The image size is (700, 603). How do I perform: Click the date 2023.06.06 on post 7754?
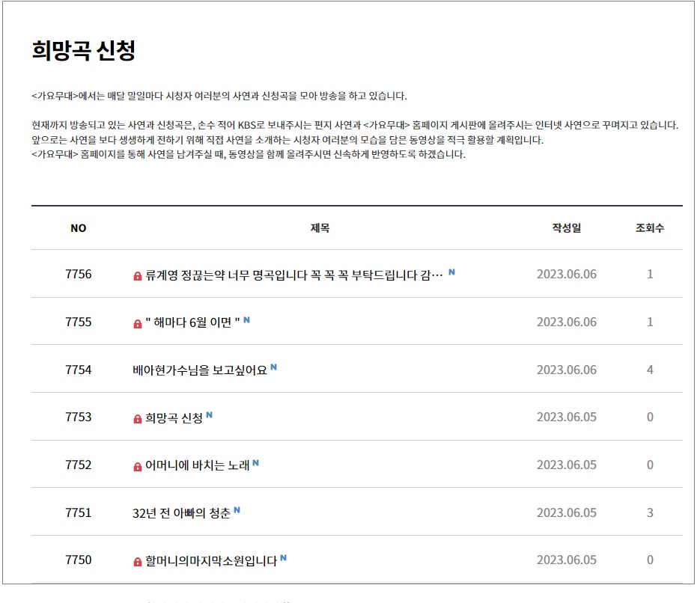[x=565, y=369]
